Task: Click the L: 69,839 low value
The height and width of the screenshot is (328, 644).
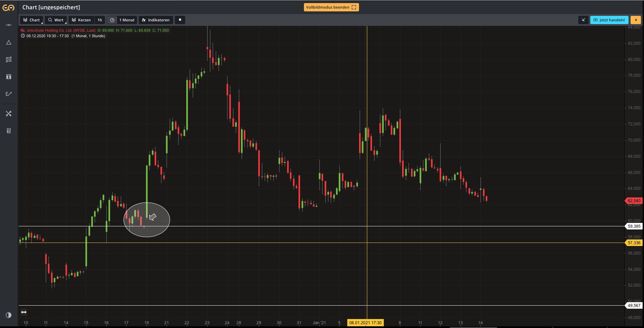Action: pyautogui.click(x=142, y=30)
